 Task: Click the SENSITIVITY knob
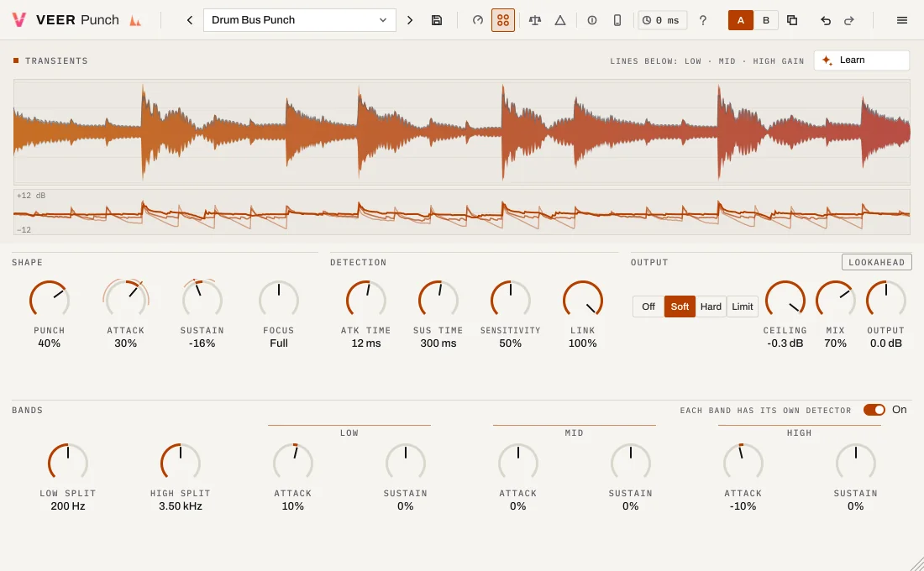(x=511, y=300)
